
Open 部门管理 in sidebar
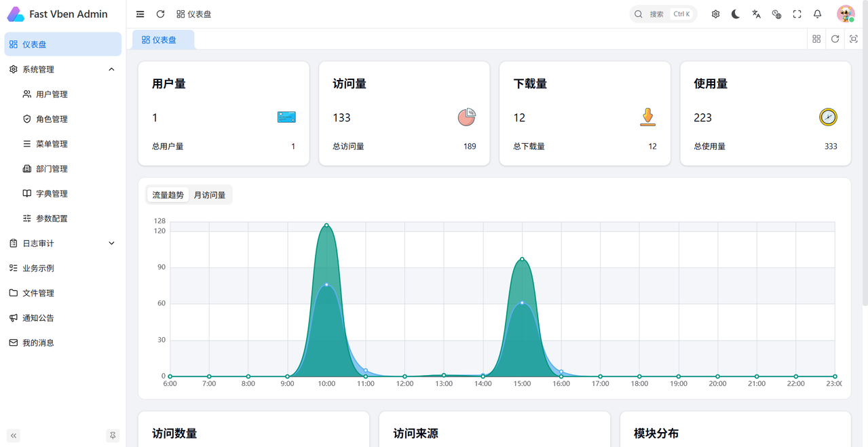(63, 169)
